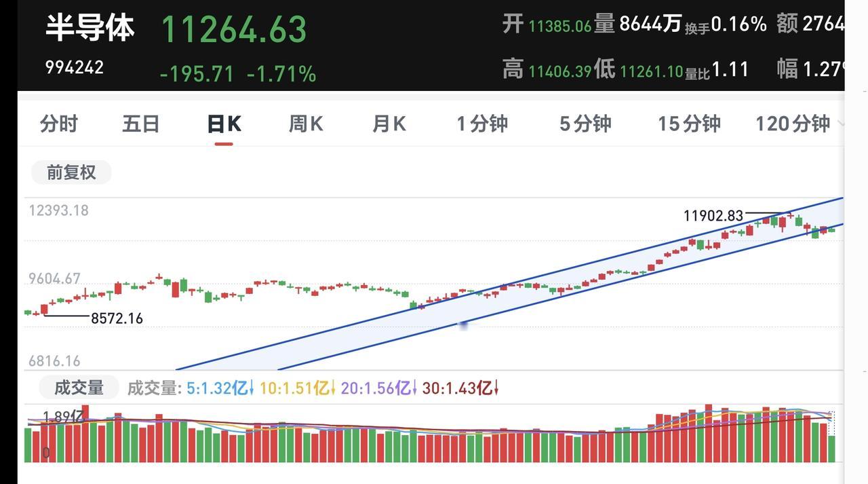Open the 前复权 adjustment selector
The height and width of the screenshot is (484, 868).
(71, 172)
